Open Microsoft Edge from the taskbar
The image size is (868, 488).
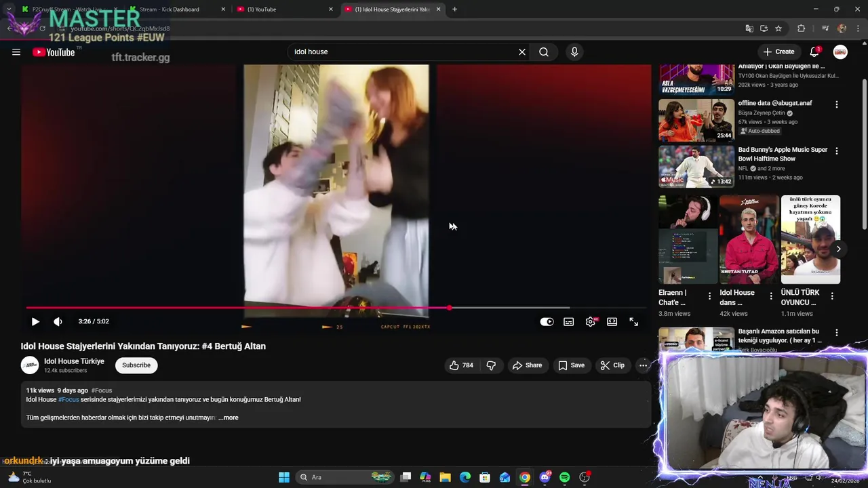[465, 477]
